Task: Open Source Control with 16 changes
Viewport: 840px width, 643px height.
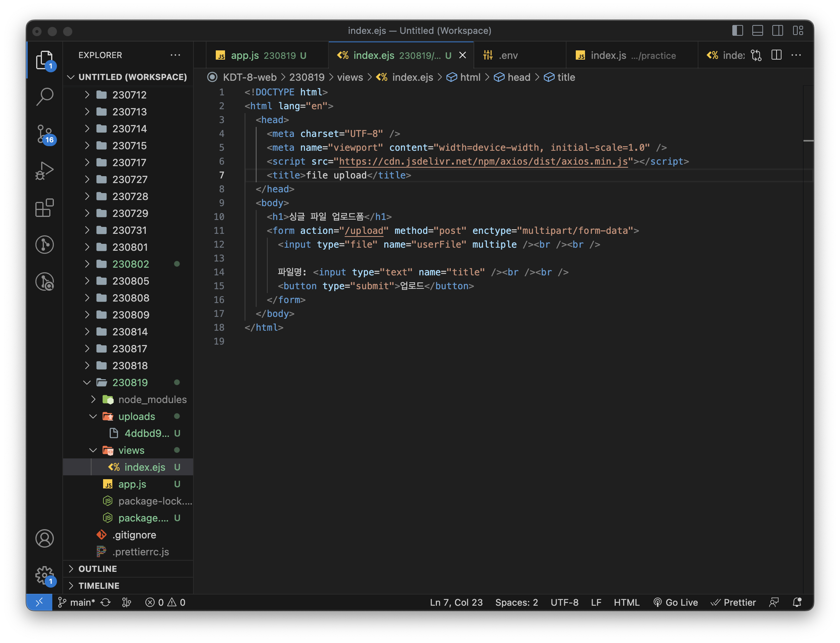Action: pyautogui.click(x=45, y=134)
